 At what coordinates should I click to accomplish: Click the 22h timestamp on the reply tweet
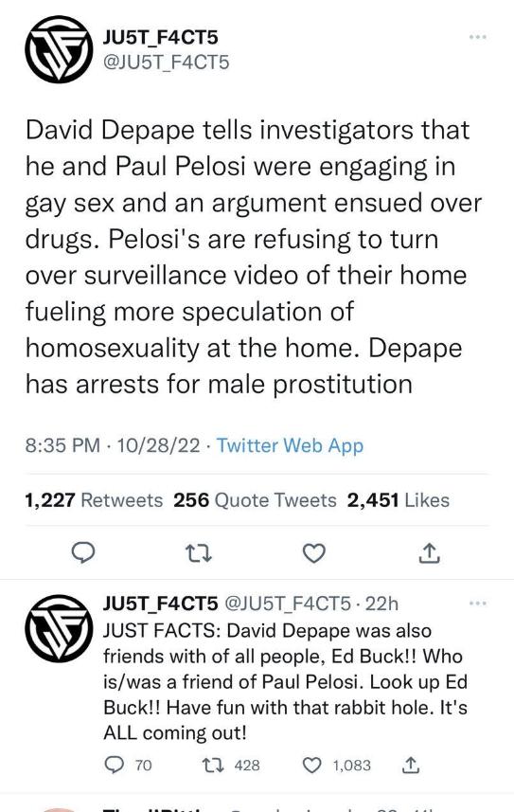pos(381,604)
